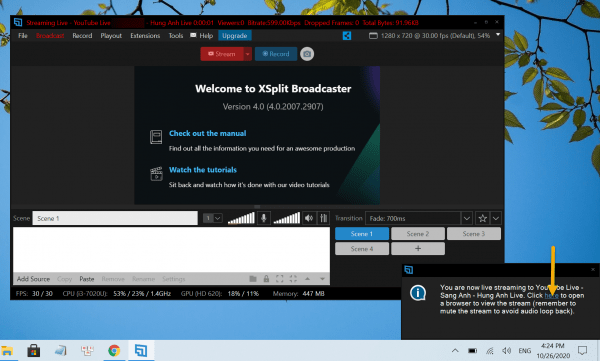Open the battery status tray icon
The image size is (600, 361).
pyautogui.click(x=473, y=350)
